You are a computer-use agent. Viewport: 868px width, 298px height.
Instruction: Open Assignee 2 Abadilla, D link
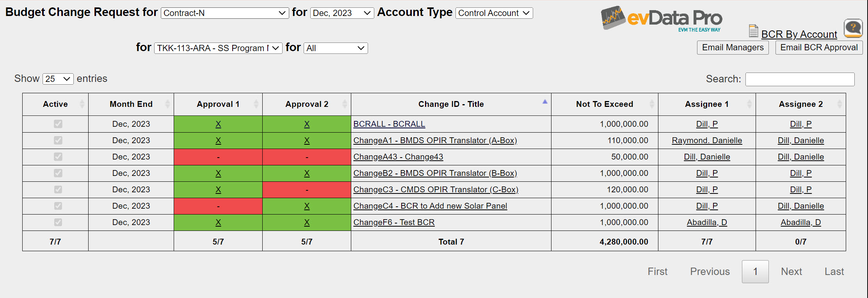pyautogui.click(x=801, y=222)
